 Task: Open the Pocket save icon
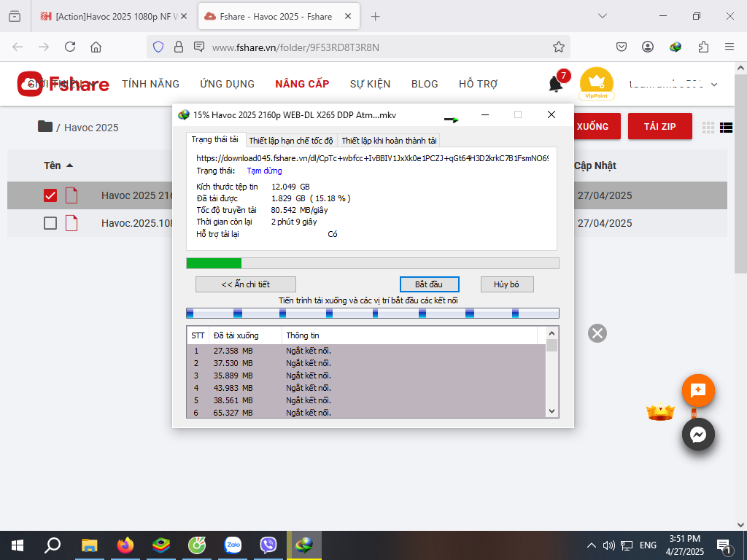pos(622,47)
